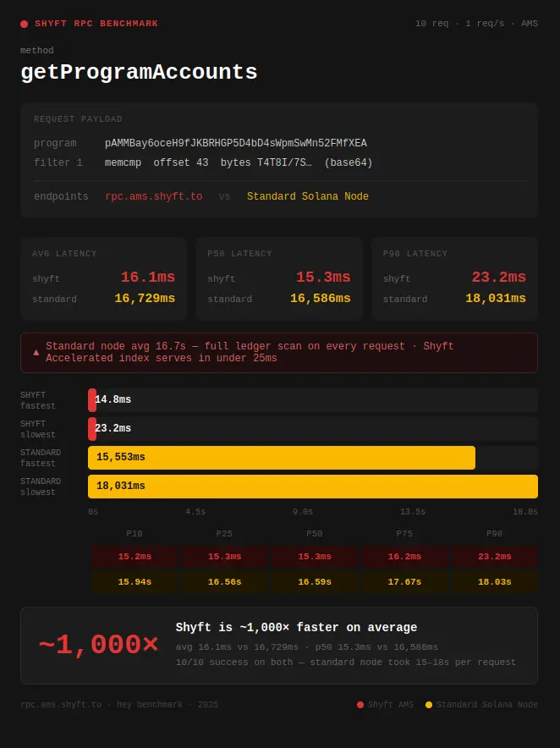Click the SHYFT fastest 14.8ms bar
The image size is (560, 748).
coord(92,400)
